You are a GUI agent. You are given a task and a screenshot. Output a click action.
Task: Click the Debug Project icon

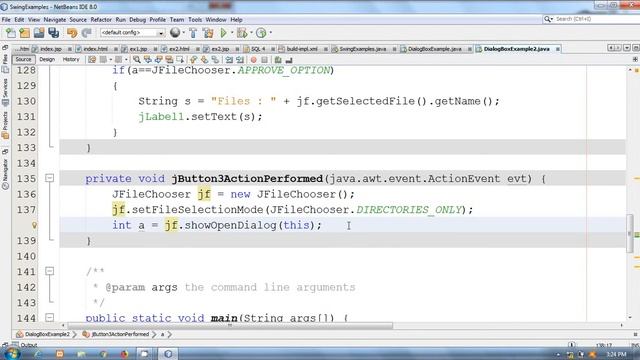(x=242, y=33)
